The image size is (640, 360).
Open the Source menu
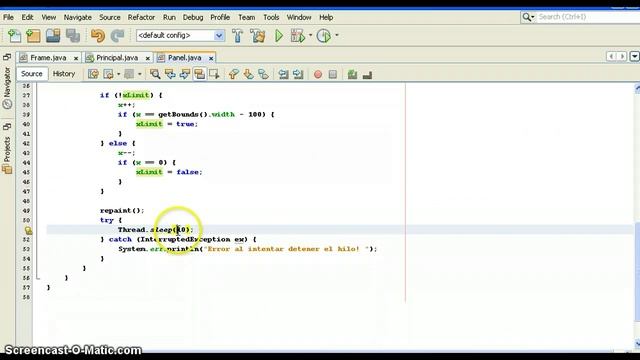point(110,17)
